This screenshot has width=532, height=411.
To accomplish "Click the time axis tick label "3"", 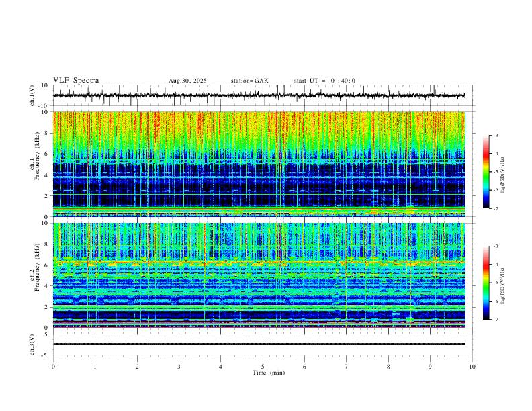I will click(x=179, y=367).
